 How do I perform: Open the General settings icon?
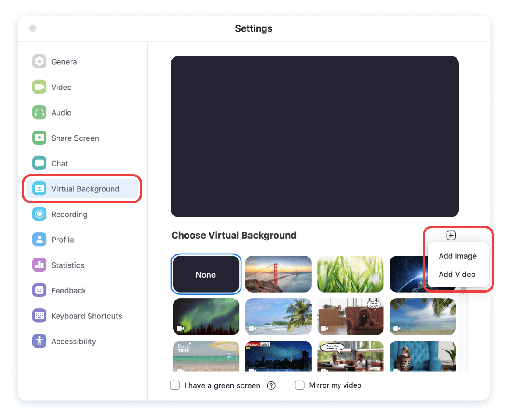[x=39, y=61]
